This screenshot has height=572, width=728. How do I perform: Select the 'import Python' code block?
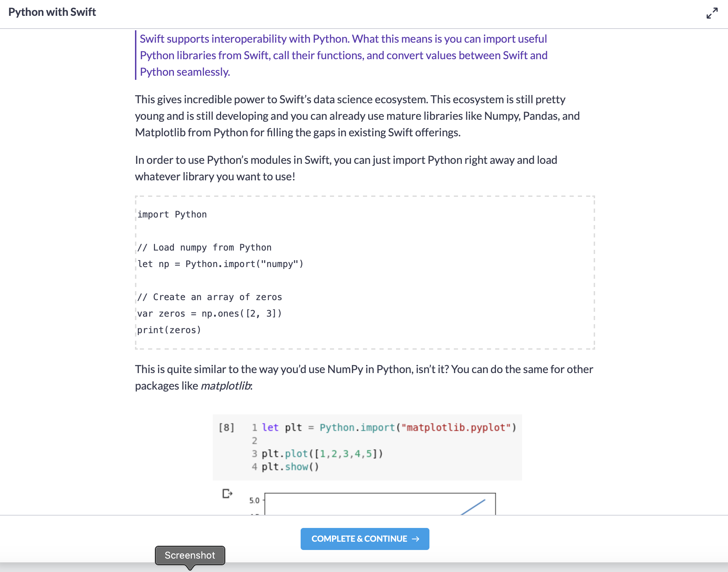click(172, 214)
